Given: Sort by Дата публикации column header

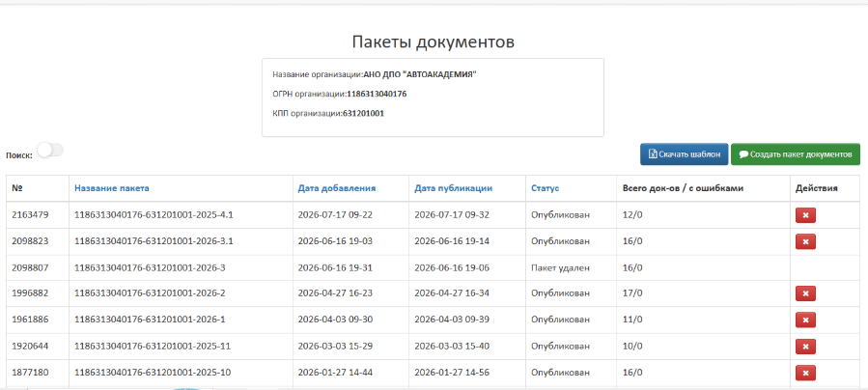Looking at the screenshot, I should [x=454, y=188].
